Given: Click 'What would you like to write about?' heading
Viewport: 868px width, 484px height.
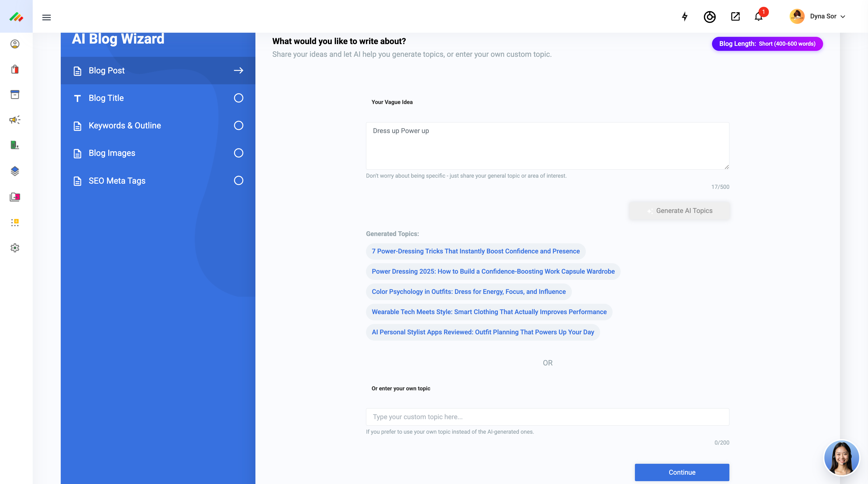Looking at the screenshot, I should [339, 41].
